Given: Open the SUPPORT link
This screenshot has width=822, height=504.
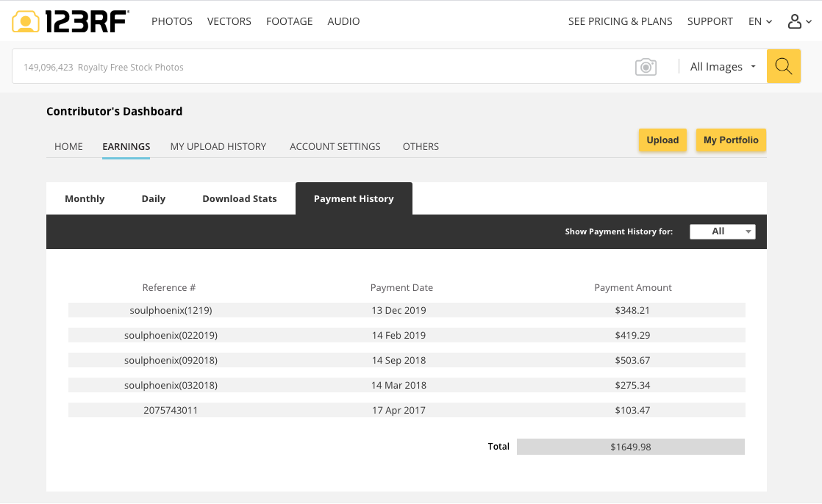Looking at the screenshot, I should pyautogui.click(x=710, y=21).
